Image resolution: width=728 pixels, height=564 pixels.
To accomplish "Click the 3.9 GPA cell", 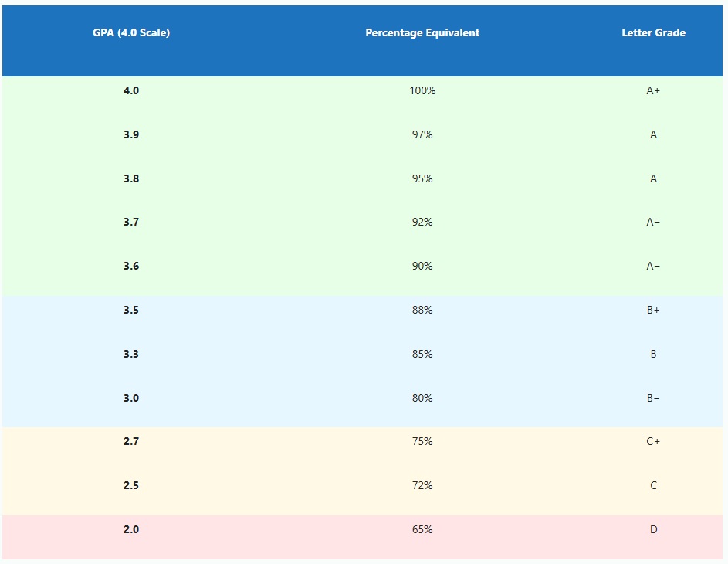I will tap(131, 134).
